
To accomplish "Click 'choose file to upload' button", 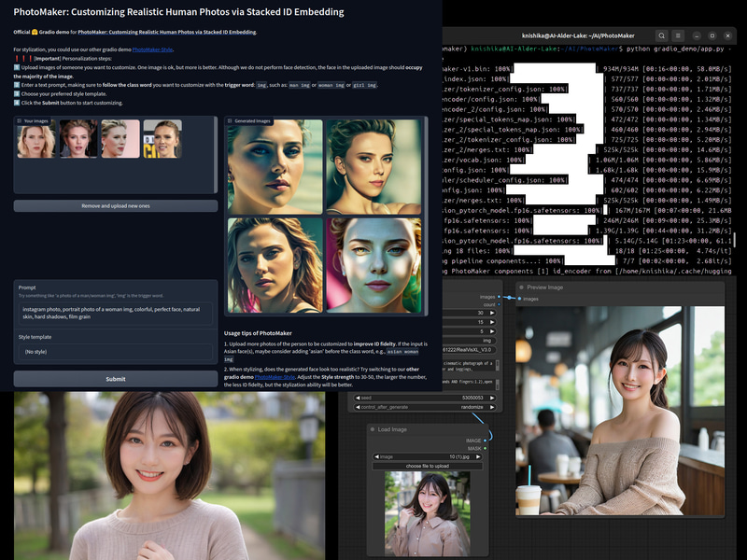I will [428, 466].
